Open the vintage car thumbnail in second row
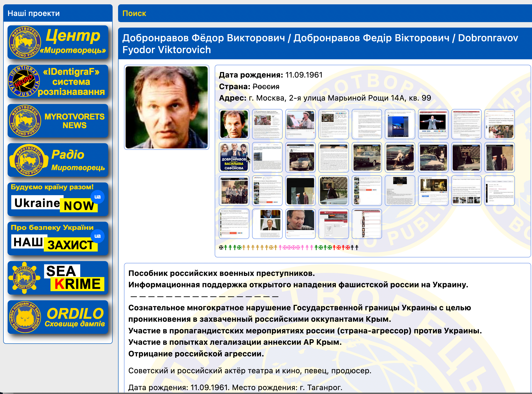The height and width of the screenshot is (394, 532). 367,157
